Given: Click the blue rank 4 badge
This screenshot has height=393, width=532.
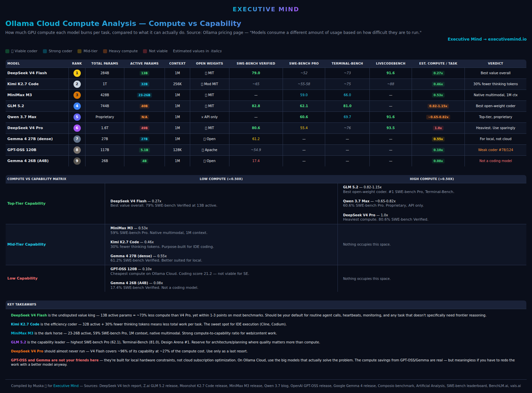Looking at the screenshot, I should [77, 106].
